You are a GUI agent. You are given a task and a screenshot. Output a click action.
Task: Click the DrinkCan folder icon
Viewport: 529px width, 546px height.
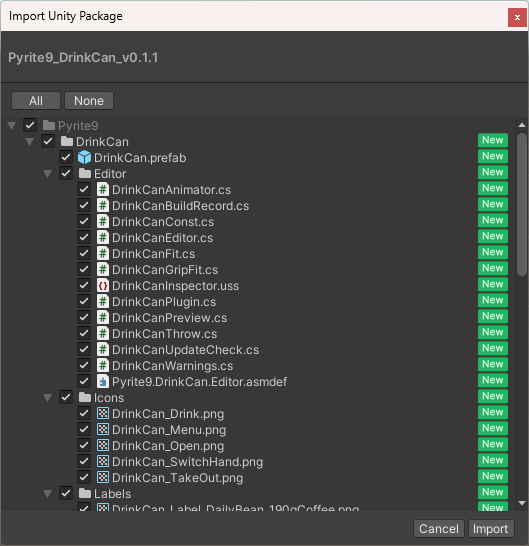tap(67, 141)
